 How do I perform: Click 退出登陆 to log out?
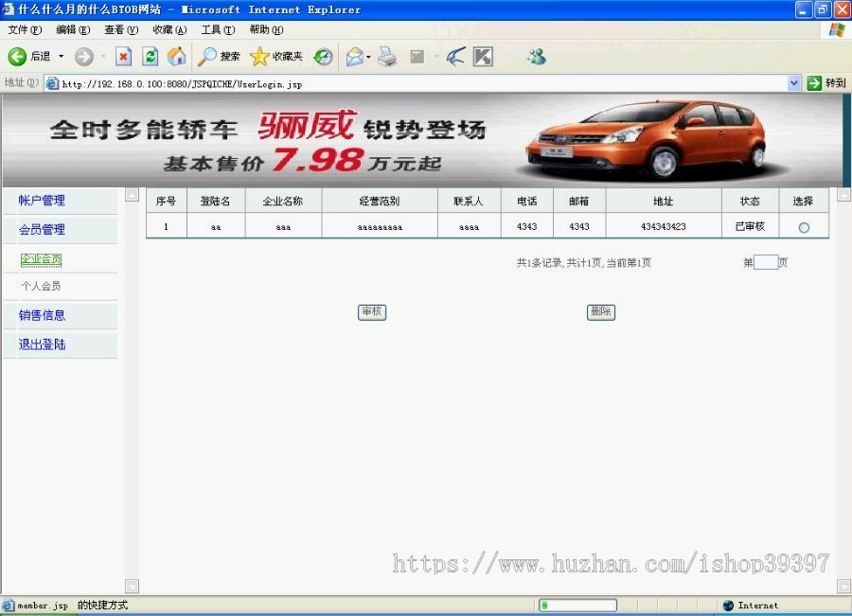click(42, 345)
